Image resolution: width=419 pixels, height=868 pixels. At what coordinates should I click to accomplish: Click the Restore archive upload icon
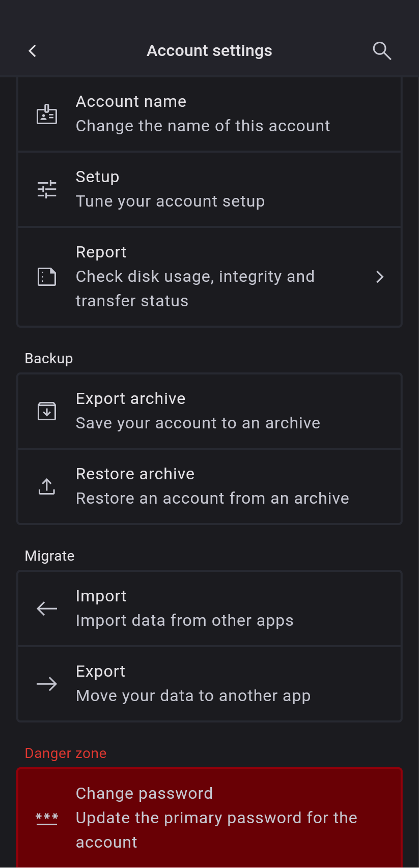[x=47, y=486]
